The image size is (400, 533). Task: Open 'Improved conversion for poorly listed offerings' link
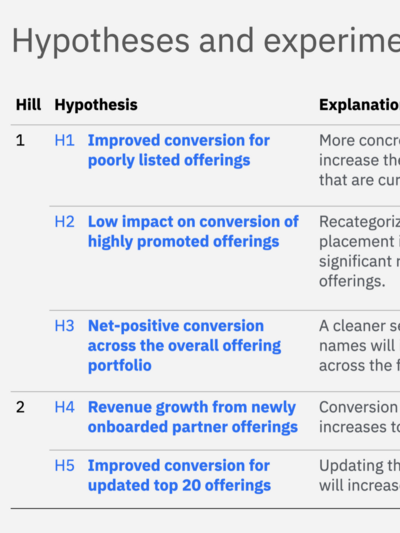tap(179, 150)
